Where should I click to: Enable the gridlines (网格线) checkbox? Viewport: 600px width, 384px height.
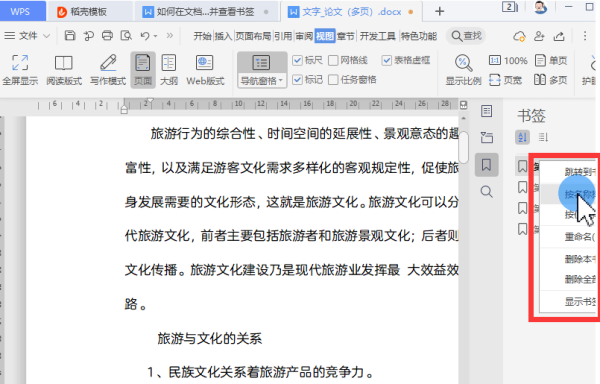(333, 60)
